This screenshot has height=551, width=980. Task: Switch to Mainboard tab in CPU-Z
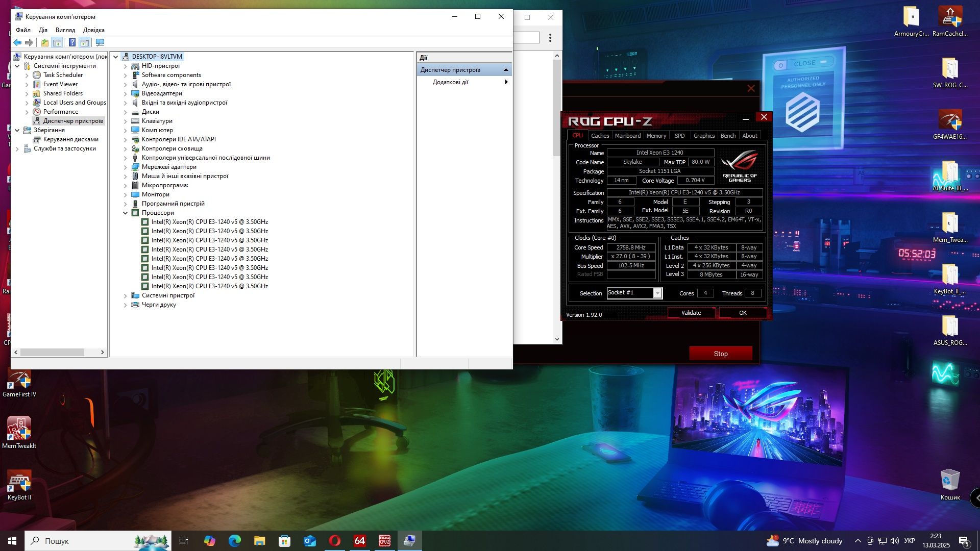[x=627, y=136]
